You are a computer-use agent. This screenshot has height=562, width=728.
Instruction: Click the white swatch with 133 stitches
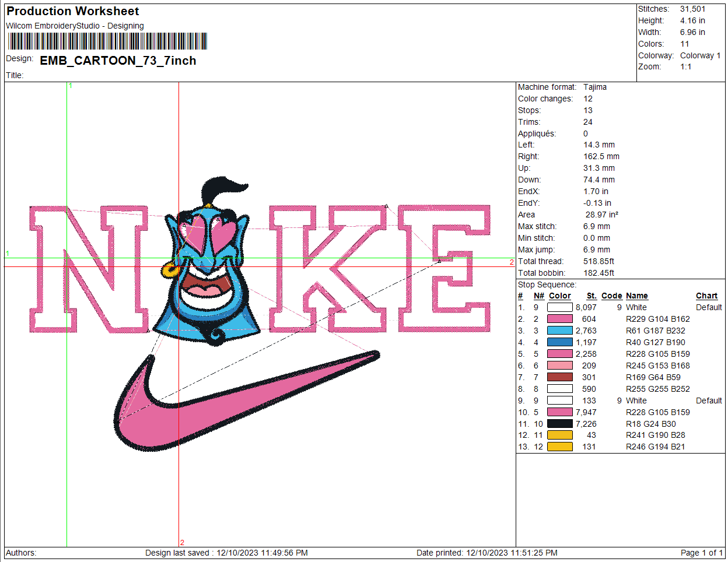[x=560, y=401]
